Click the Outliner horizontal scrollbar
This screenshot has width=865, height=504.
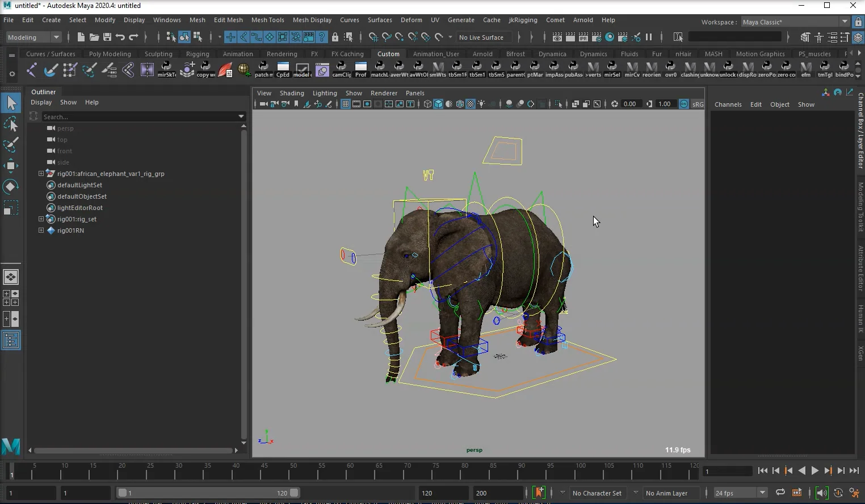pyautogui.click(x=133, y=451)
